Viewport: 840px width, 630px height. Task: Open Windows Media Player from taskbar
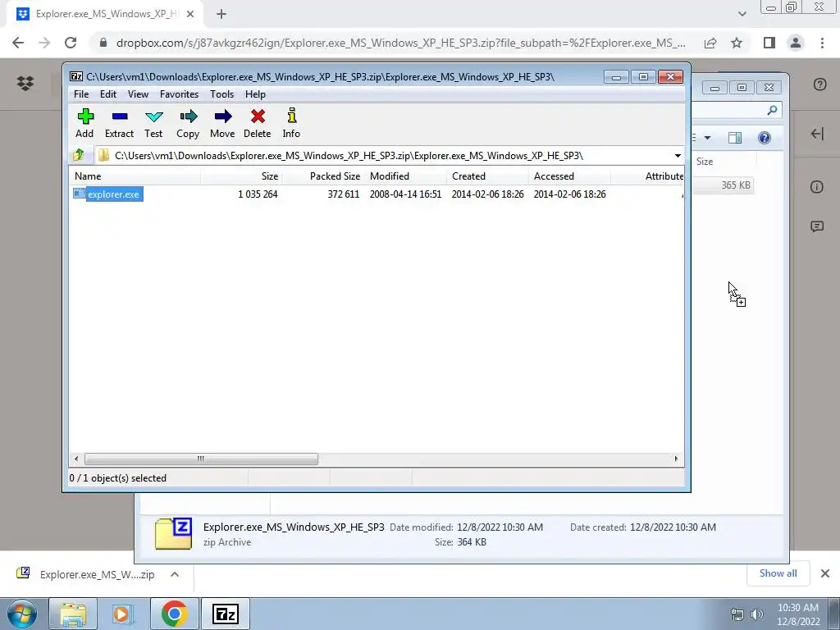coord(123,614)
